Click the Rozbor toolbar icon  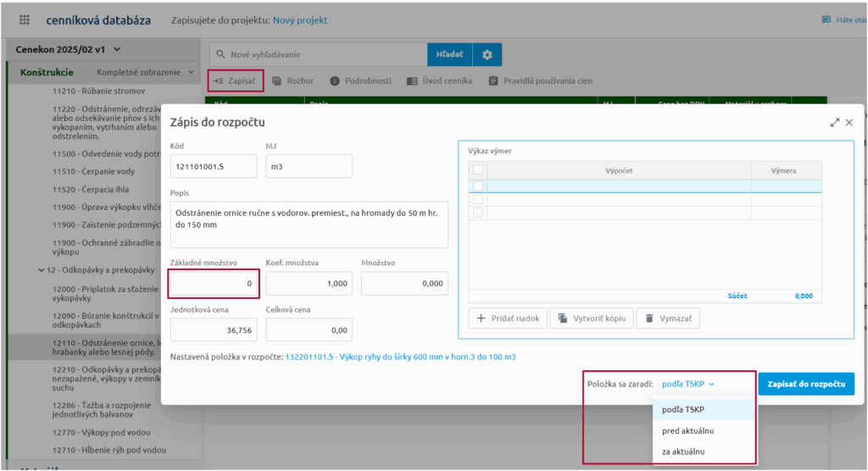[277, 80]
